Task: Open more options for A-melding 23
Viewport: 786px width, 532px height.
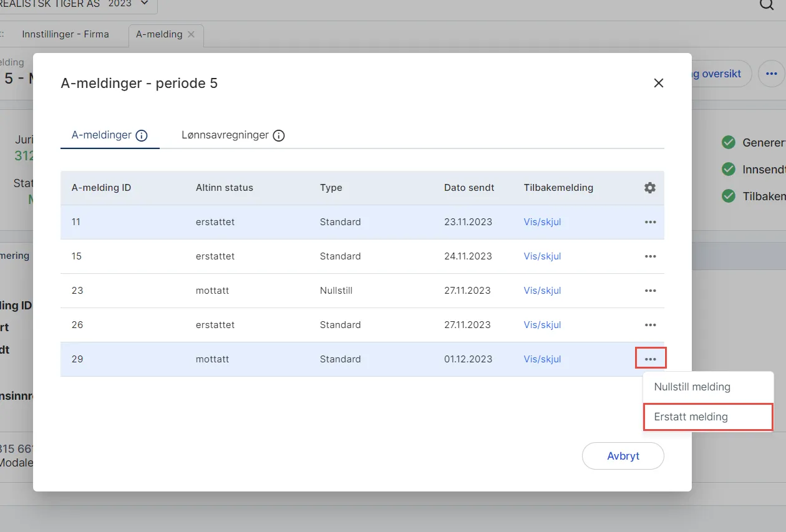Action: tap(650, 291)
